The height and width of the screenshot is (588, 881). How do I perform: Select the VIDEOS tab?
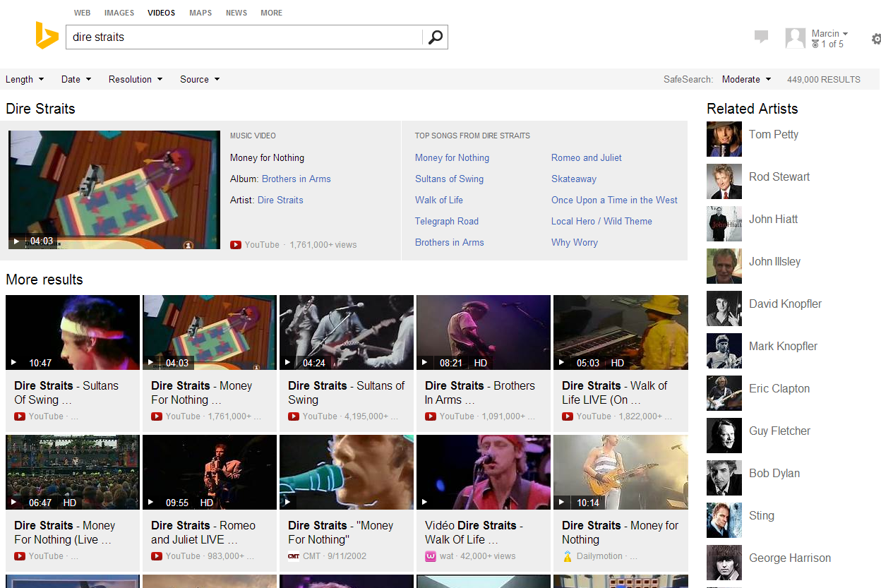click(x=162, y=13)
